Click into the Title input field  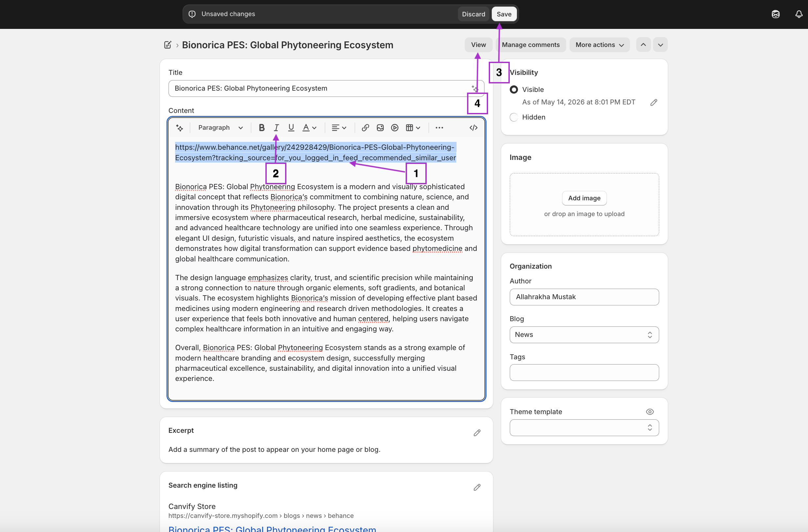click(326, 88)
